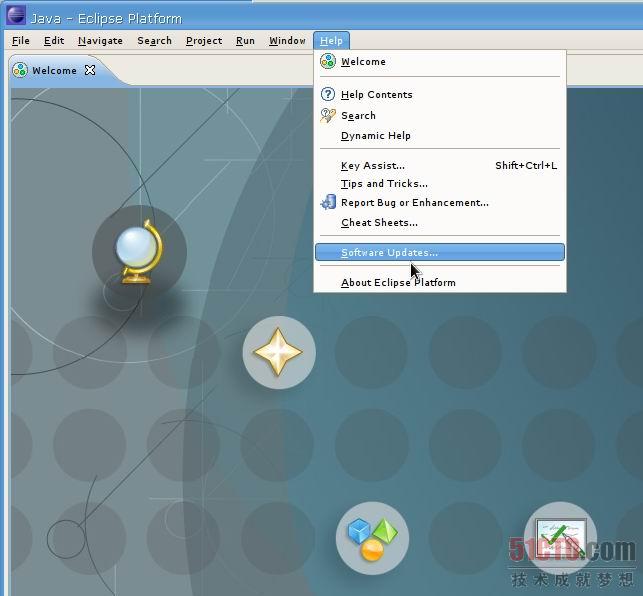Close the Welcome tab
Screen dimensions: 643x596
pyautogui.click(x=90, y=70)
